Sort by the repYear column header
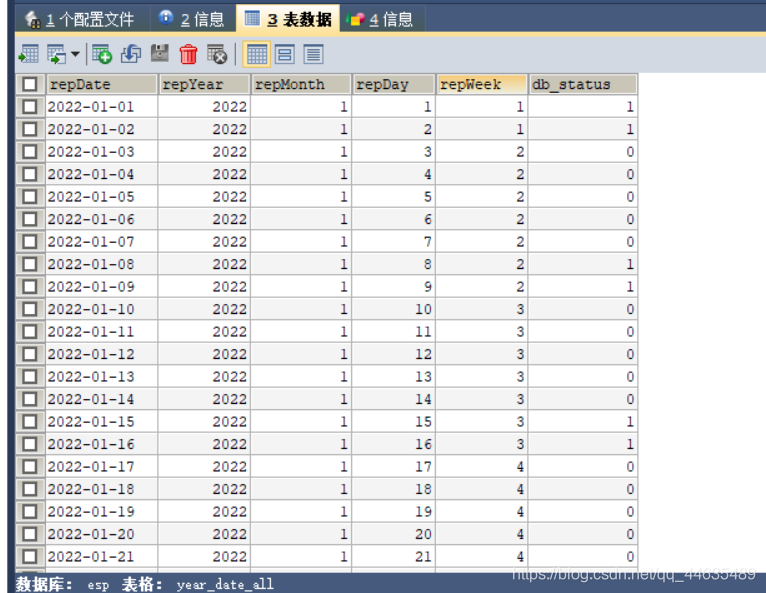The width and height of the screenshot is (766, 593). click(x=204, y=84)
